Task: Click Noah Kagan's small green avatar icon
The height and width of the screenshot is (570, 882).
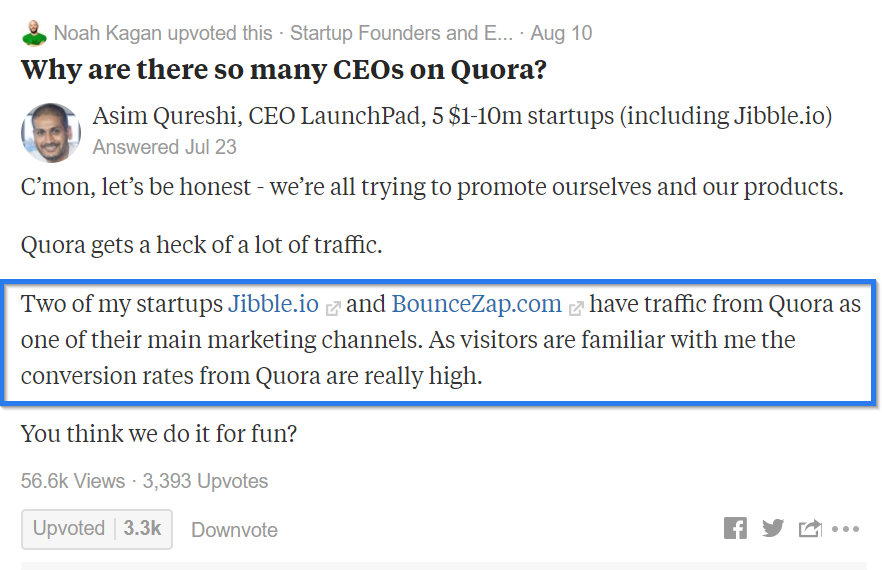Action: pyautogui.click(x=34, y=33)
